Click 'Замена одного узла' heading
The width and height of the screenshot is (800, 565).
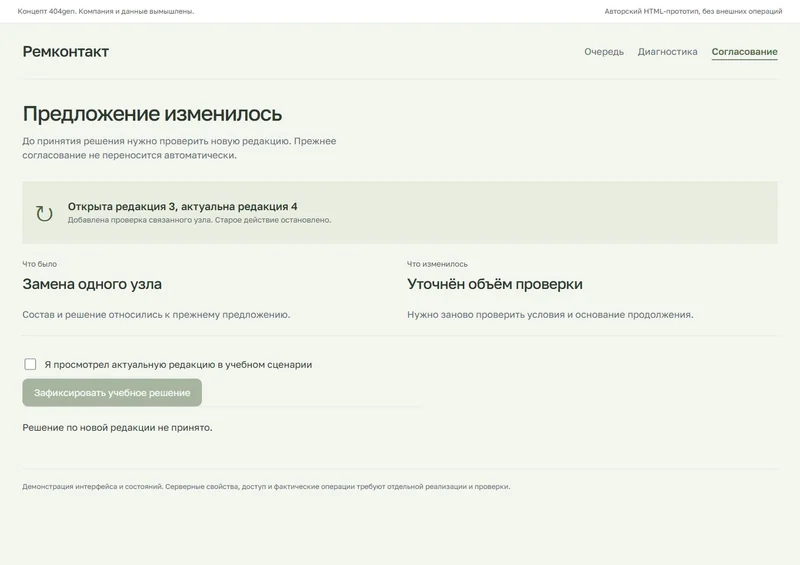tap(92, 284)
